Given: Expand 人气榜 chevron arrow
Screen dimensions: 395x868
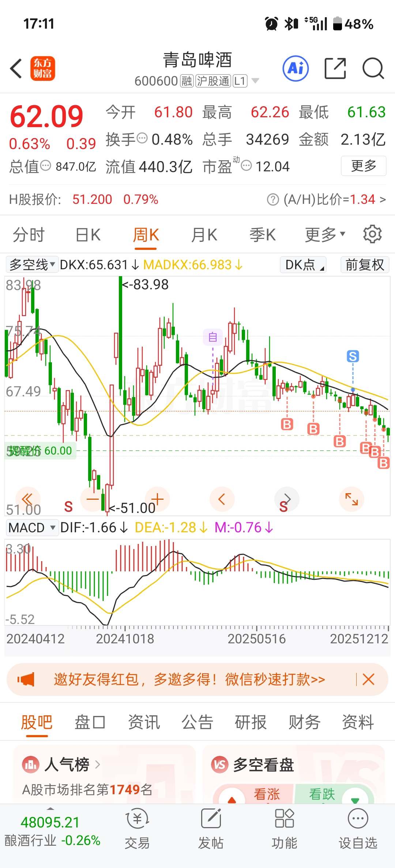Looking at the screenshot, I should point(98,764).
